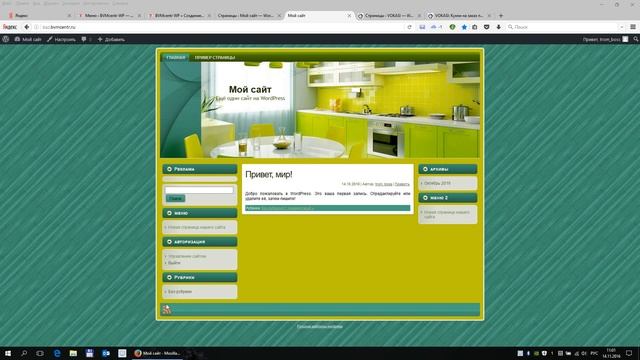640x360 pixels.
Task: Switch to the Яндекс browser tab
Action: (39, 16)
